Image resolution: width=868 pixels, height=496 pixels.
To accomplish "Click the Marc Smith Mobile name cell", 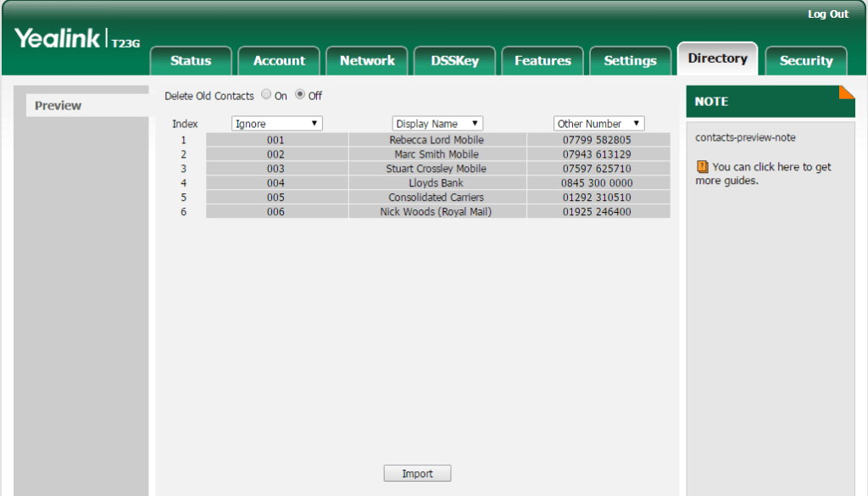I will click(x=437, y=154).
